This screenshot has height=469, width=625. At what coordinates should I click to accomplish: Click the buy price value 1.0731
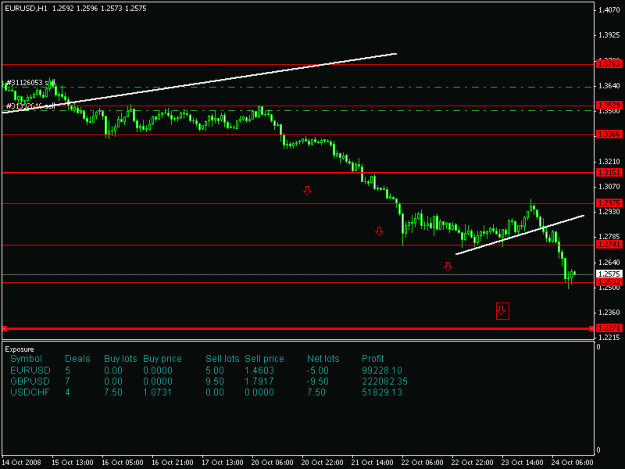click(157, 392)
